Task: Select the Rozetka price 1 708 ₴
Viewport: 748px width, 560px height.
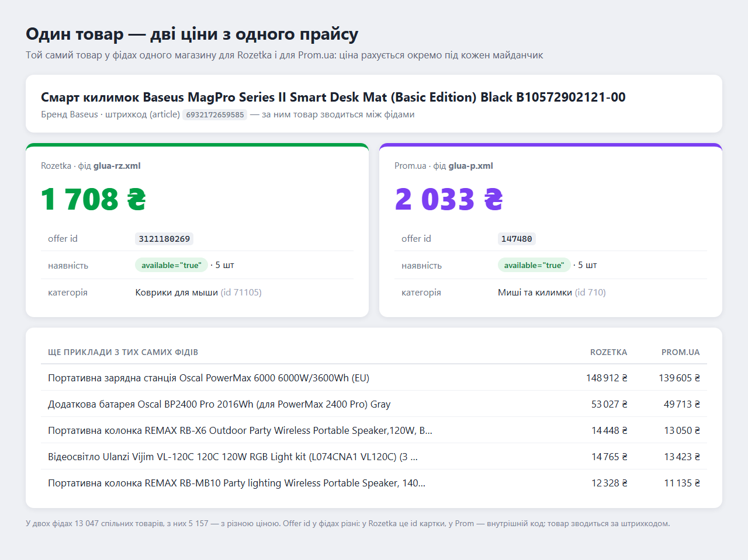Action: pos(93,200)
